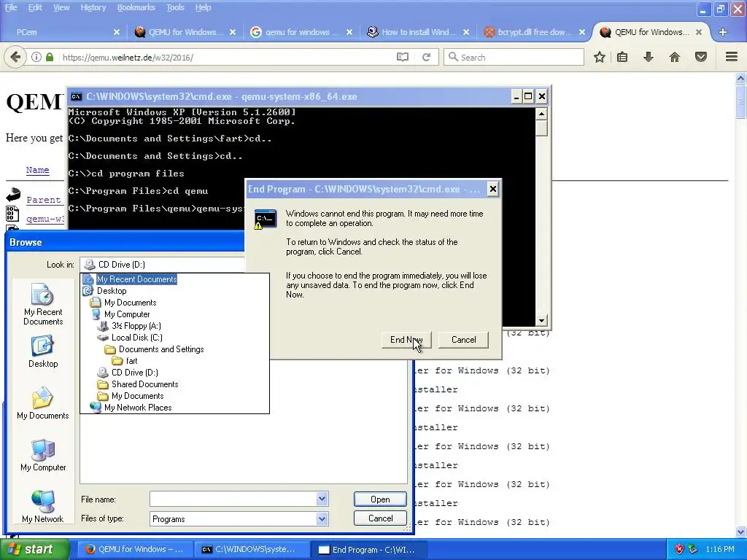Click My Network icon in places bar

[43, 507]
